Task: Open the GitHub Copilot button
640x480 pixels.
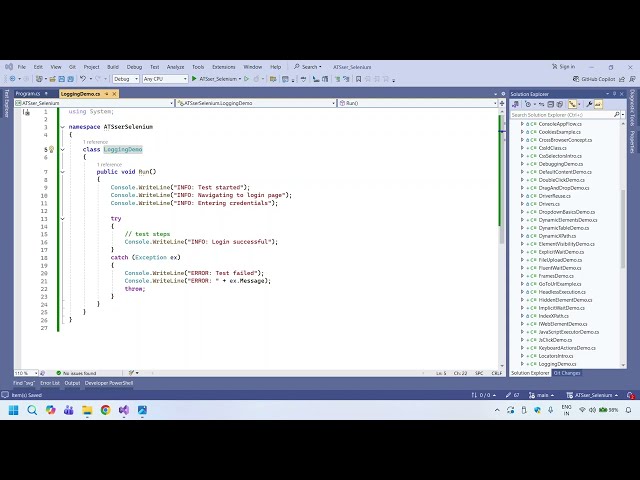Action: point(594,79)
